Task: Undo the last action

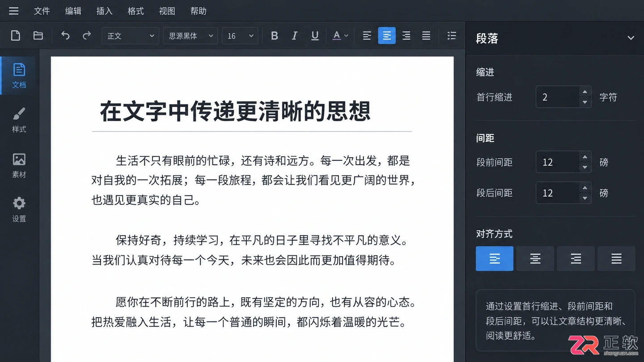Action: (65, 36)
